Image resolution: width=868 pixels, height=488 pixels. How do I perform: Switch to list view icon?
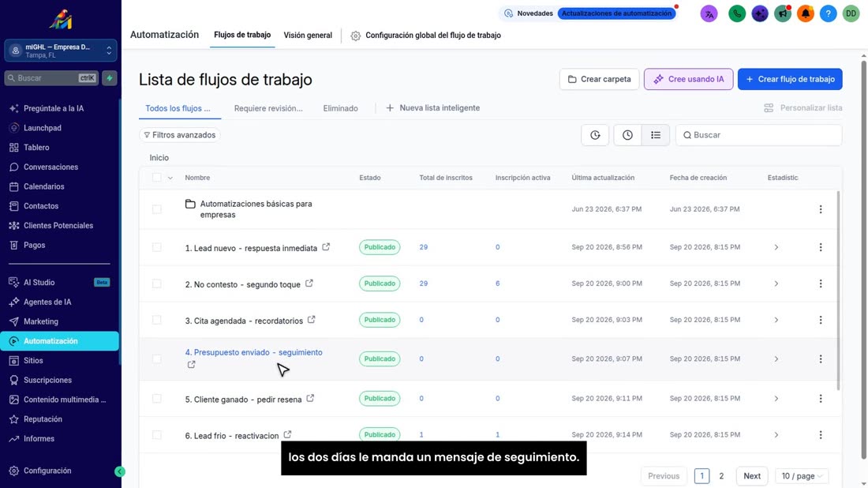click(656, 135)
